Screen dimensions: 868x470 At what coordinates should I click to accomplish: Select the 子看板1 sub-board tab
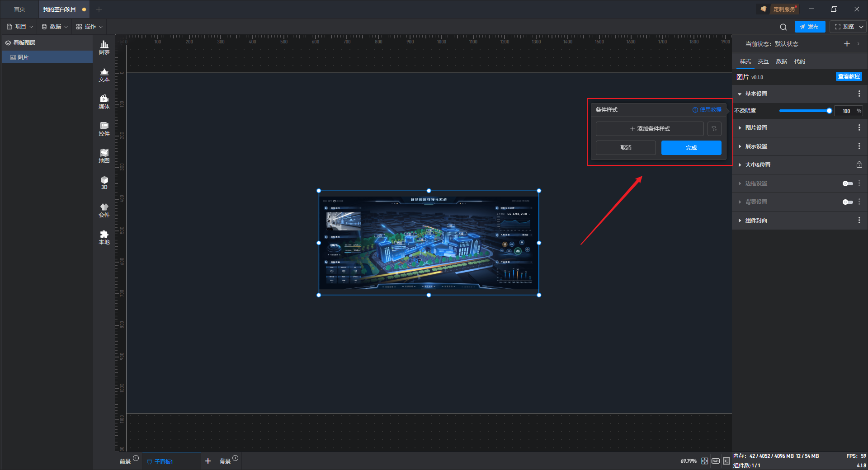point(171,461)
